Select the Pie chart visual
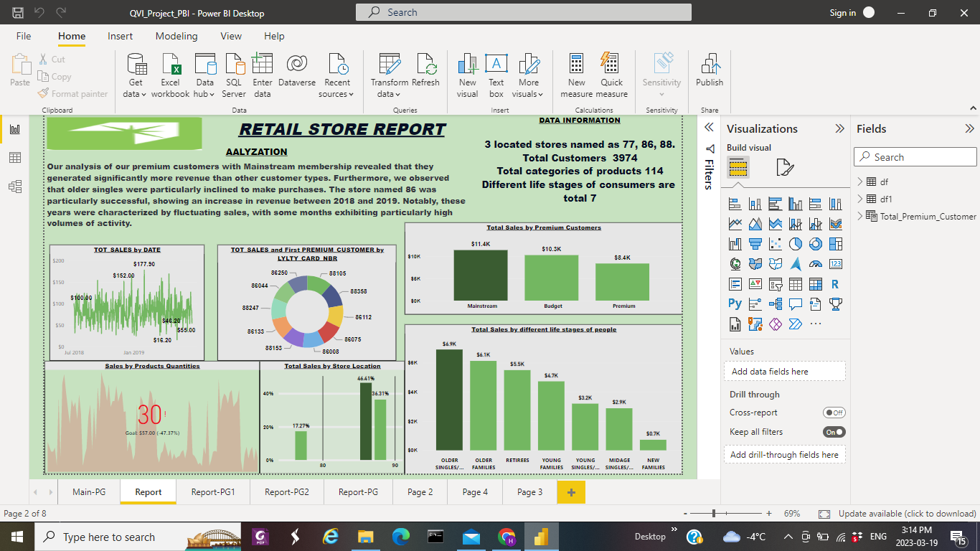 795,244
